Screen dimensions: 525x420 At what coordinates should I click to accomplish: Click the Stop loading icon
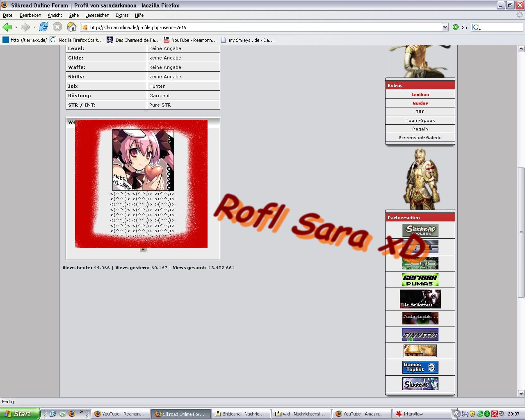point(57,27)
